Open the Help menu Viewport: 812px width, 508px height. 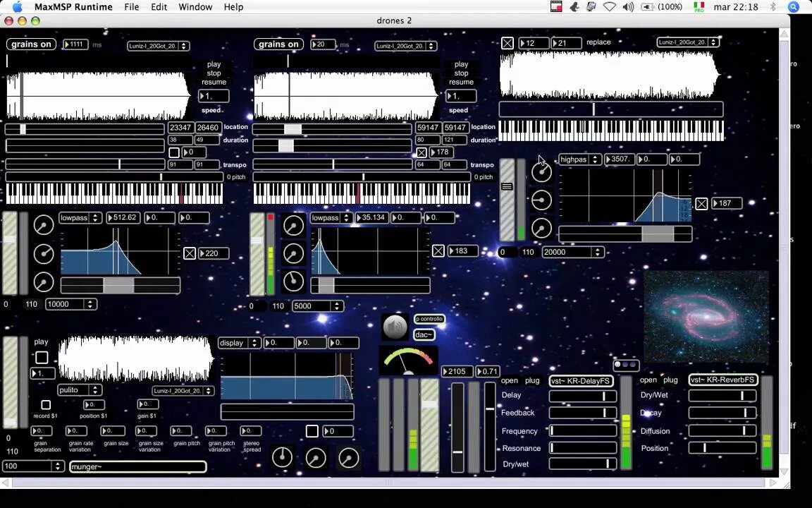[233, 7]
